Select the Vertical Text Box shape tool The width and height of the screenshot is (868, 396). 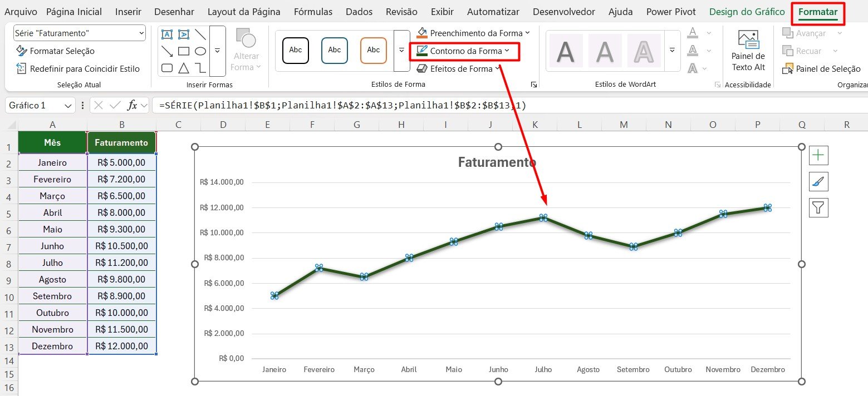183,34
